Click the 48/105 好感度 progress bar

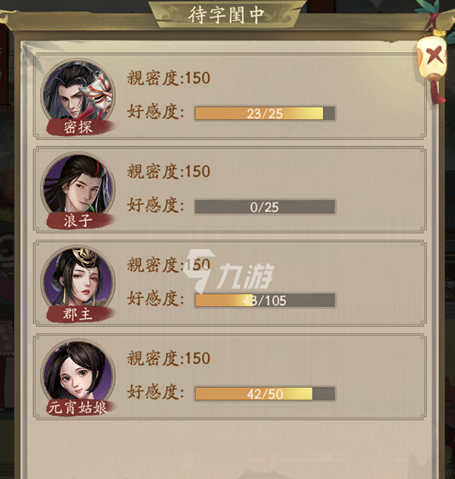(265, 300)
